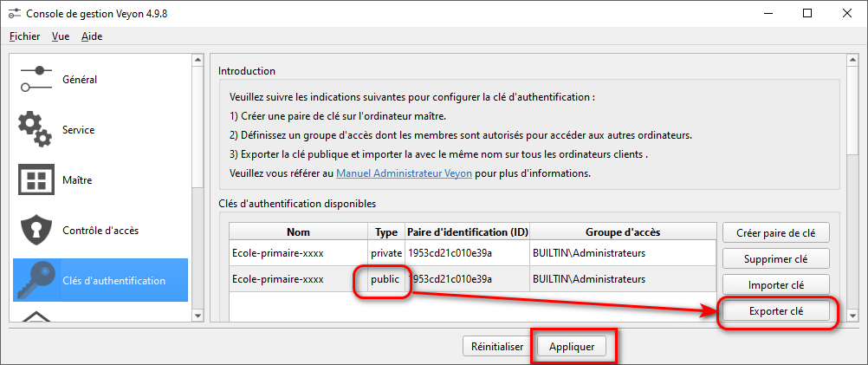
Task: Select Clés d'authentification key icon
Action: [x=36, y=280]
